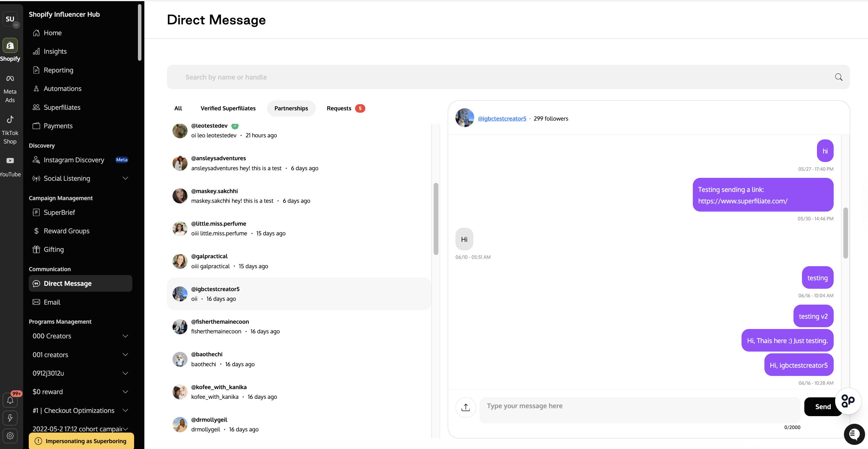Image resolution: width=868 pixels, height=449 pixels.
Task: Click the chat thread scrollbar
Action: (x=845, y=233)
